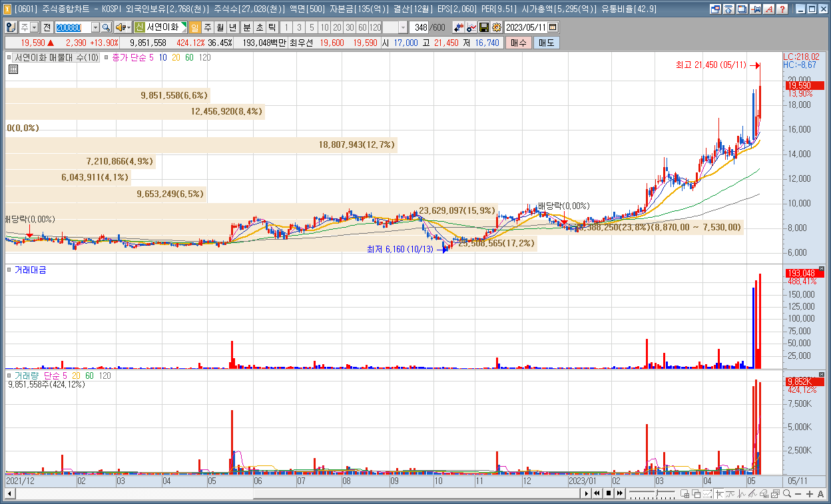The image size is (831, 504).
Task: Select the 년 (yearly) period toggle
Action: 232,27
